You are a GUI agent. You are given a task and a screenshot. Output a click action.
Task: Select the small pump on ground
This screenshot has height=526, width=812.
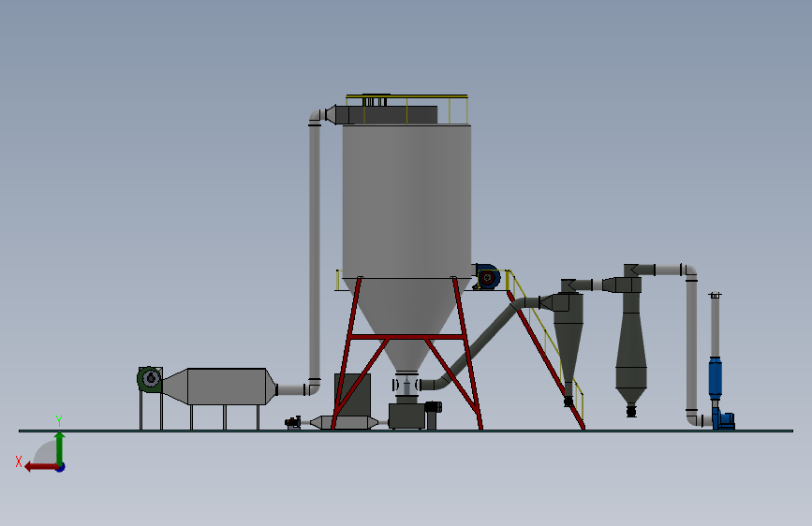[293, 422]
